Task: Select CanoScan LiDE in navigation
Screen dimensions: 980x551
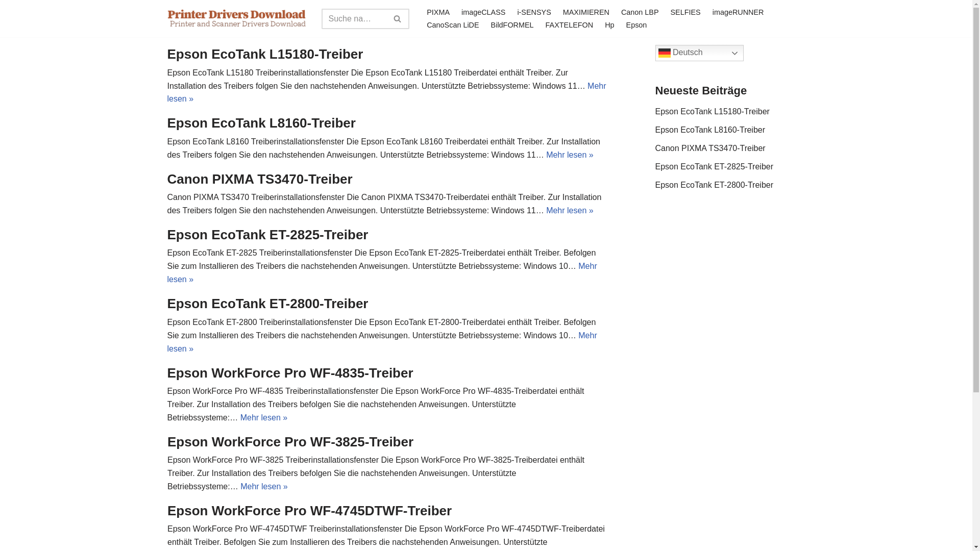Action: pos(453,25)
